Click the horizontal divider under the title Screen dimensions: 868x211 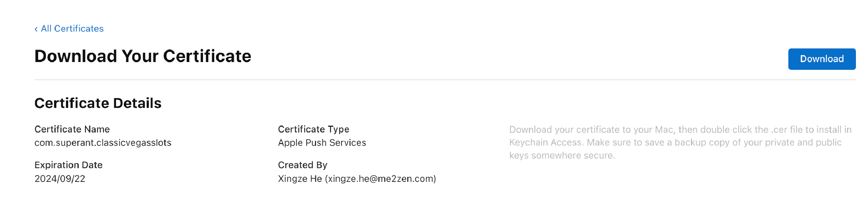coord(445,80)
